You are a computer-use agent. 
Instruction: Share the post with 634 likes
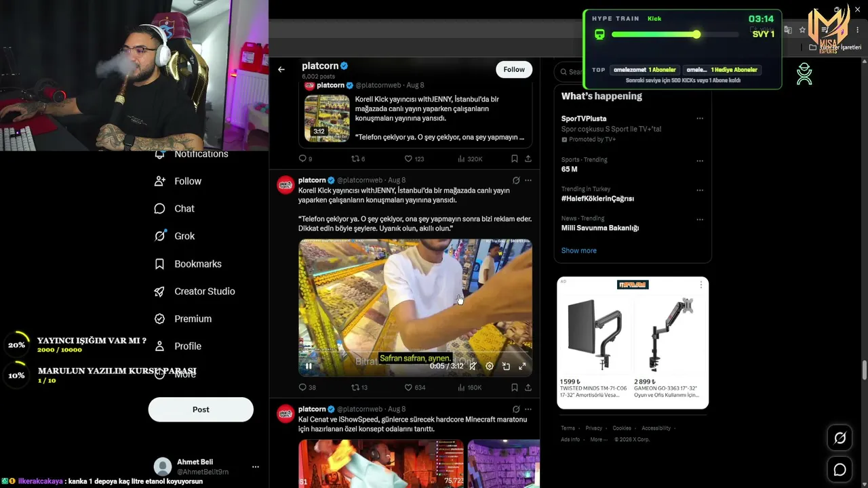(x=528, y=388)
